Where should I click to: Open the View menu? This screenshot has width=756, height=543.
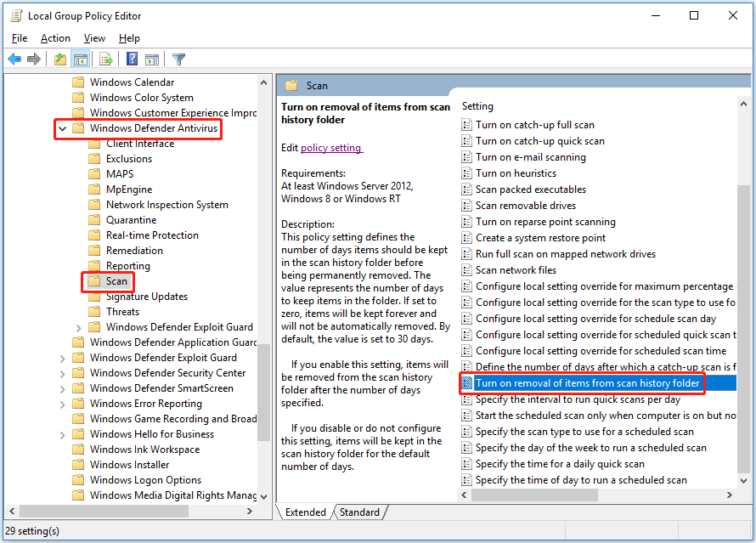(94, 38)
